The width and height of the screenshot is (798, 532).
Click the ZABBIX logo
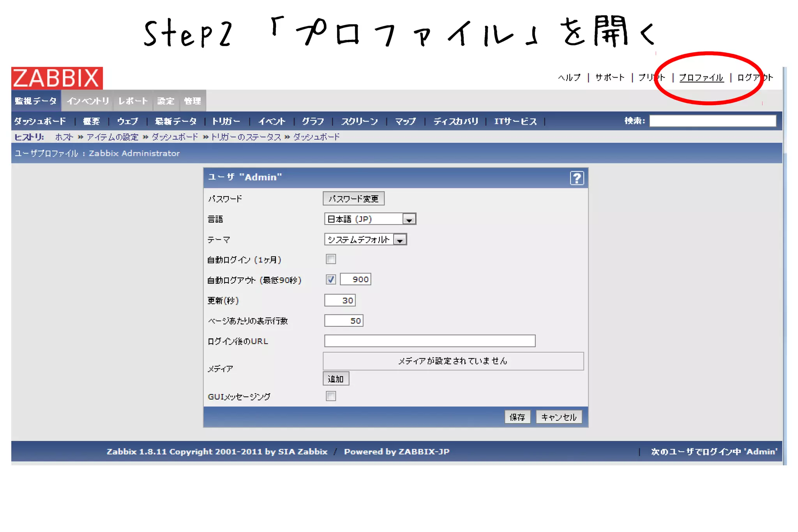pos(57,78)
